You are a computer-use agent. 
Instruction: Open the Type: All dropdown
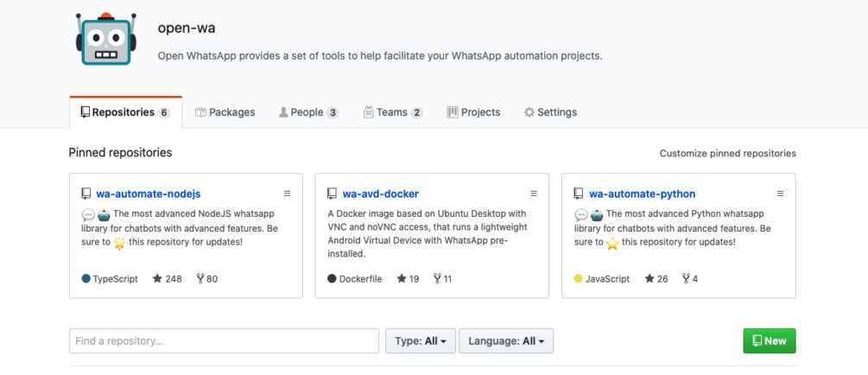[420, 341]
